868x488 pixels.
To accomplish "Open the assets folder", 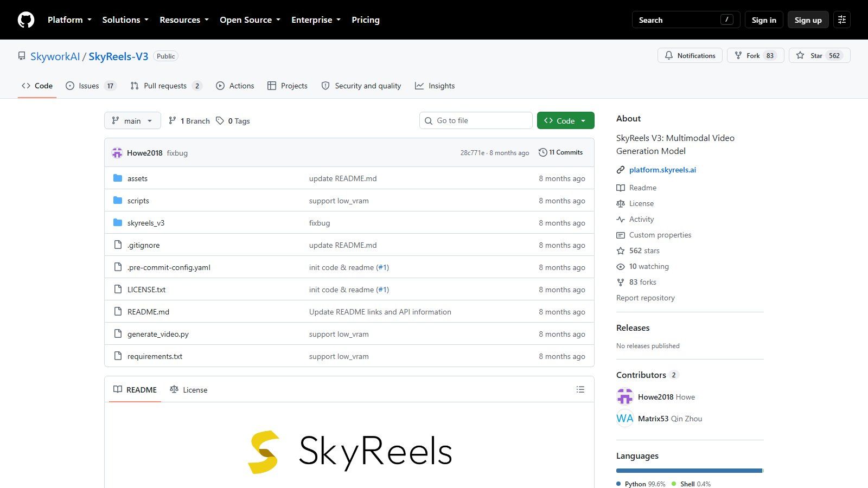I will coord(137,178).
